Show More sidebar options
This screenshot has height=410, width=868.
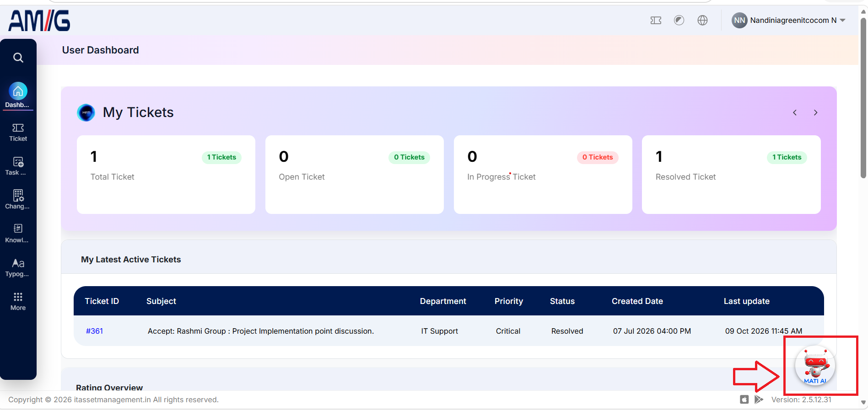click(x=18, y=302)
